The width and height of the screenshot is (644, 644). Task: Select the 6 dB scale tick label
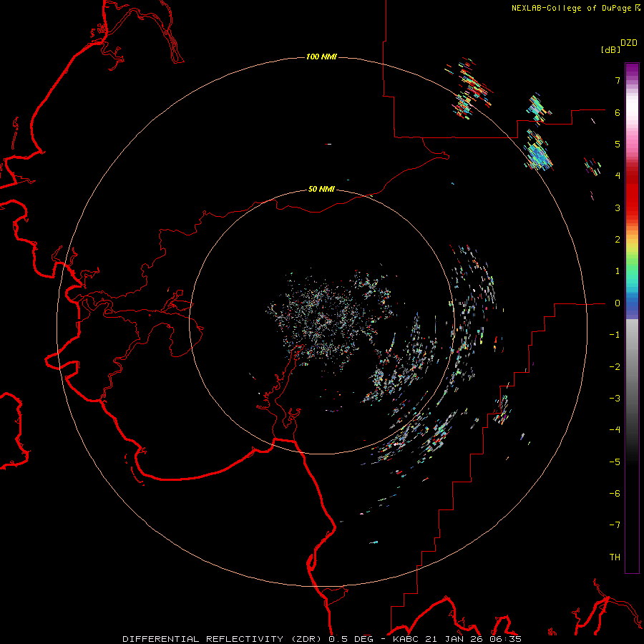(x=618, y=112)
